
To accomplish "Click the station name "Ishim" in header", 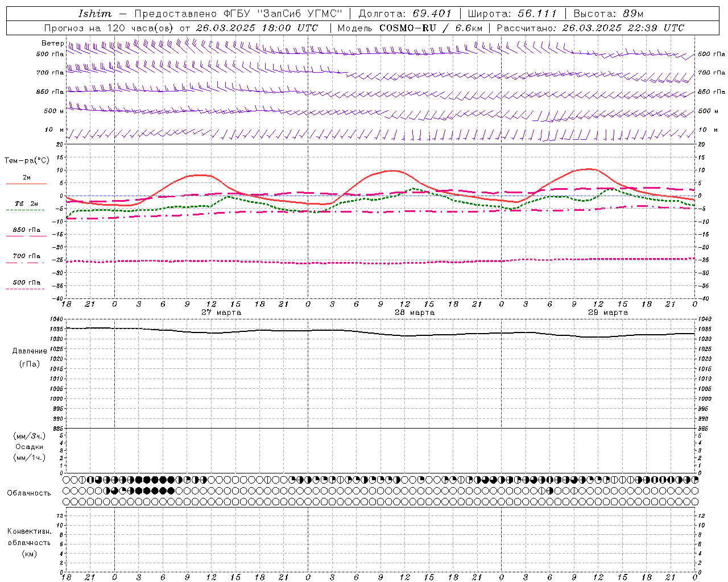I will click(95, 14).
